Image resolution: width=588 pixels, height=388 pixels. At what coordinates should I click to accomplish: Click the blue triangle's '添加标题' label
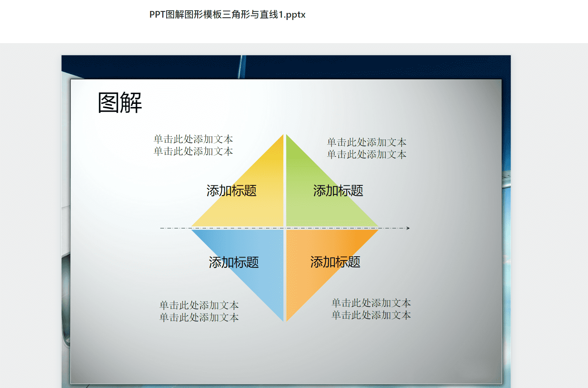pyautogui.click(x=234, y=262)
